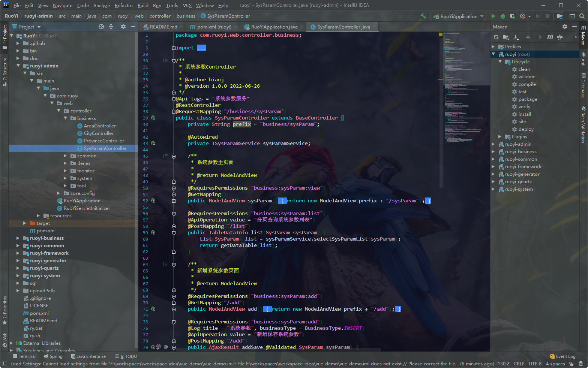Viewport: 588px width, 368px height.
Task: Open Maven panel settings gear
Action: point(565,27)
